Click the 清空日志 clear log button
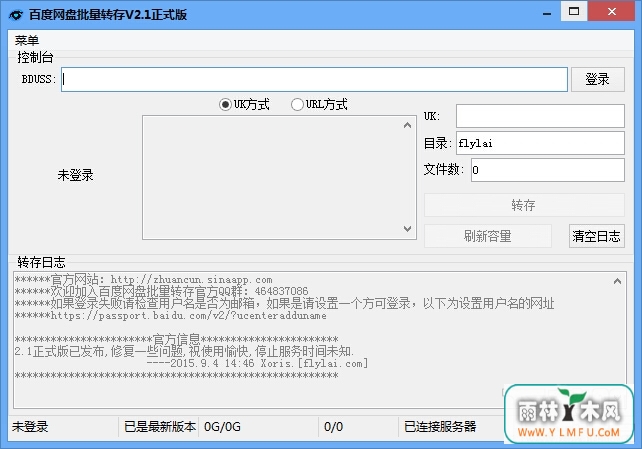642x449 pixels. [597, 236]
